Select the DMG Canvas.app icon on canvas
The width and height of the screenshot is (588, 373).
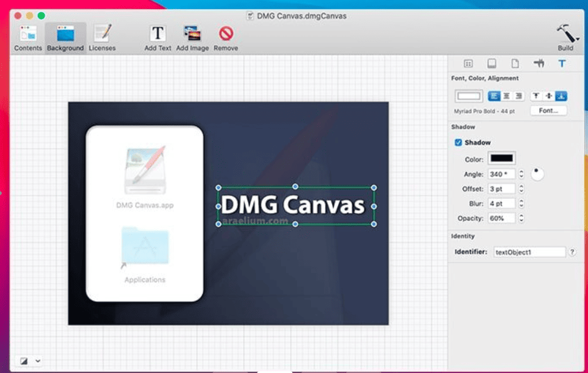[x=145, y=170]
